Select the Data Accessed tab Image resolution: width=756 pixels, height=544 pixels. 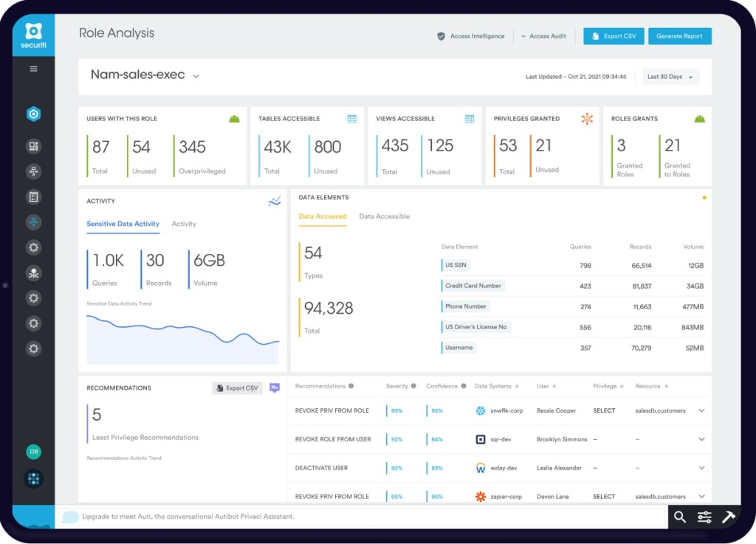[322, 216]
